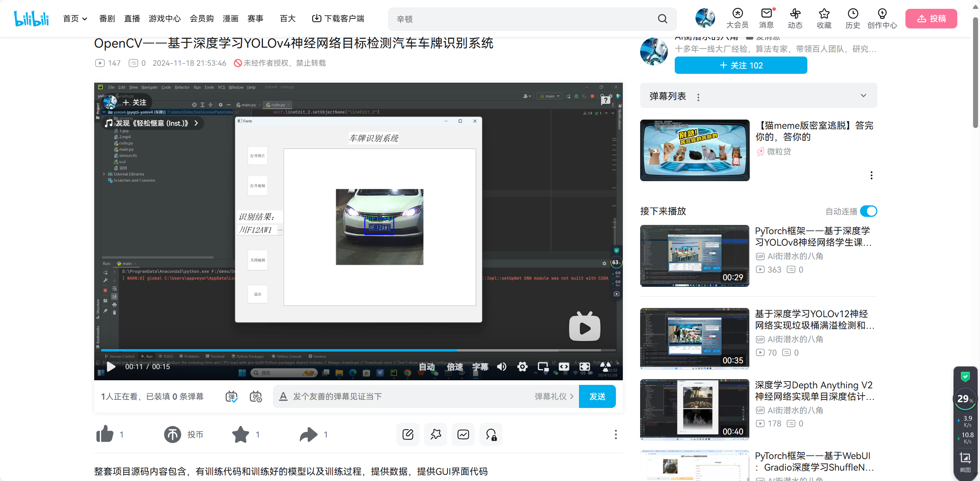
Task: Go to 番剧 in top navigation
Action: point(107,18)
